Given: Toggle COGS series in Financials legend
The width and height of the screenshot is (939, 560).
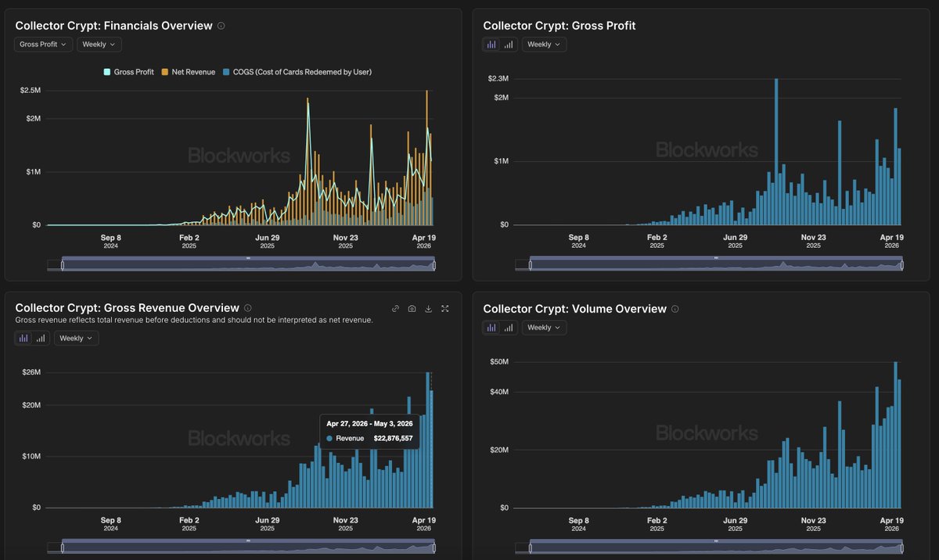Looking at the screenshot, I should click(x=297, y=72).
